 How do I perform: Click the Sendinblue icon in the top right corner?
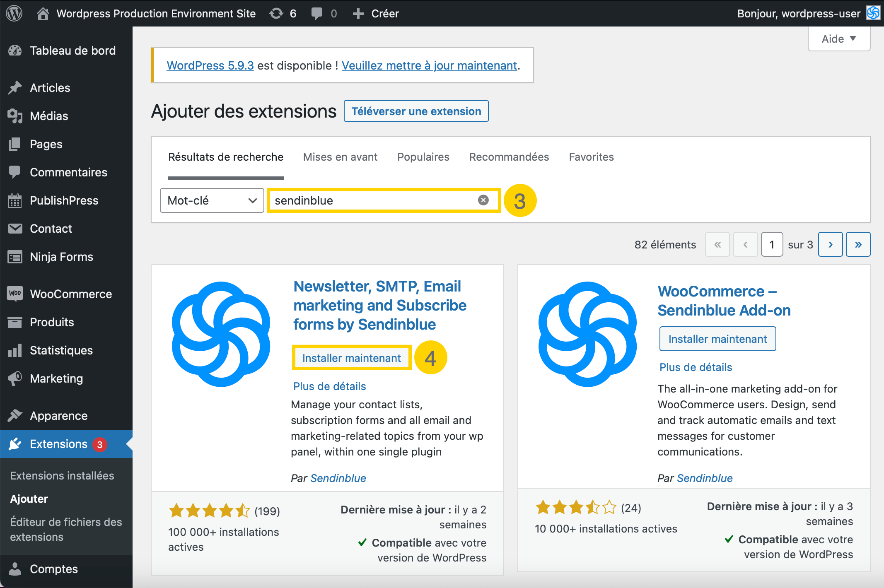(x=873, y=13)
